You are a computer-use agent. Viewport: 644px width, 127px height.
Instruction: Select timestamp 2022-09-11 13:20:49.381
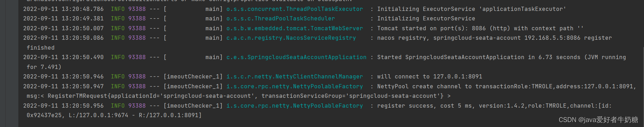coord(63,19)
